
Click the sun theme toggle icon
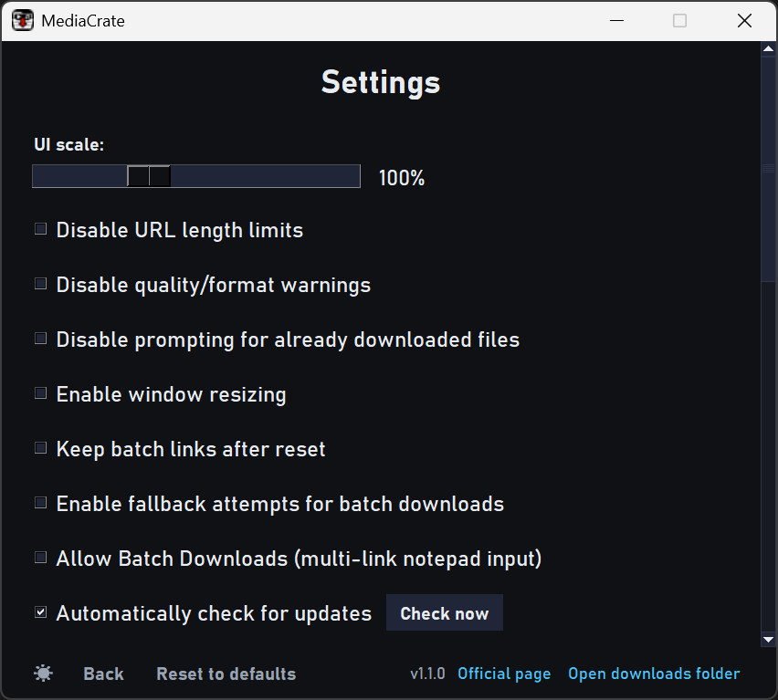43,674
